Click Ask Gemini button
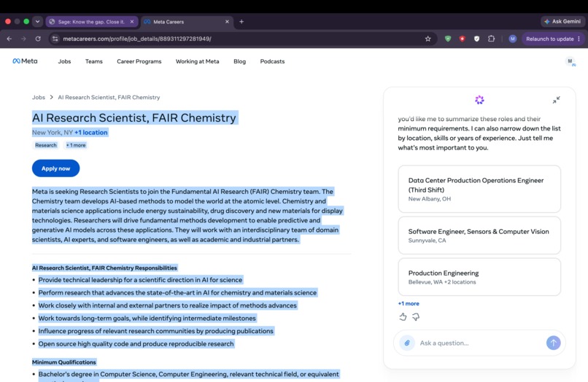Viewport: 588px width, 382px height. pos(562,21)
